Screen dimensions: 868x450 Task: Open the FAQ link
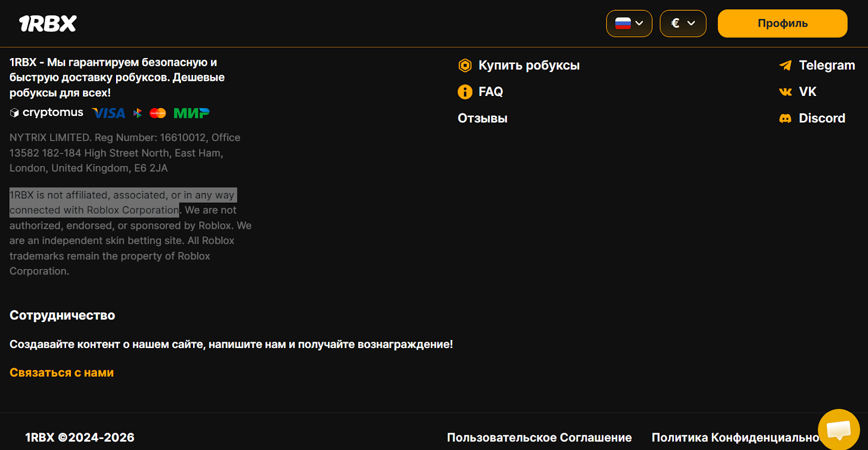tap(490, 92)
